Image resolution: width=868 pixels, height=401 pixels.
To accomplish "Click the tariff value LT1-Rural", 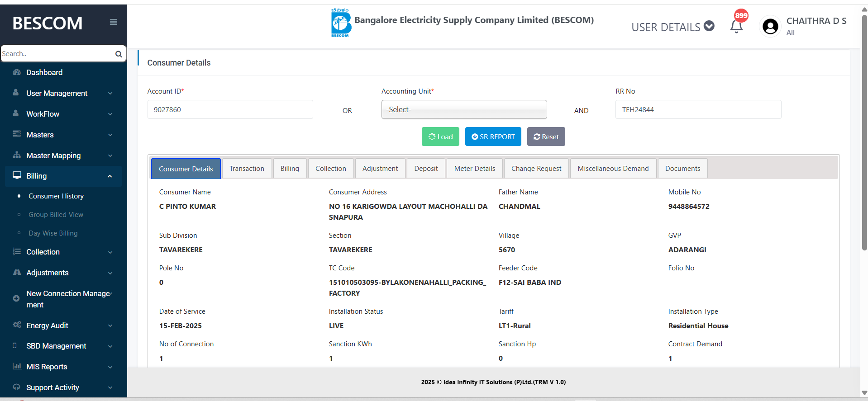I will pyautogui.click(x=515, y=326).
